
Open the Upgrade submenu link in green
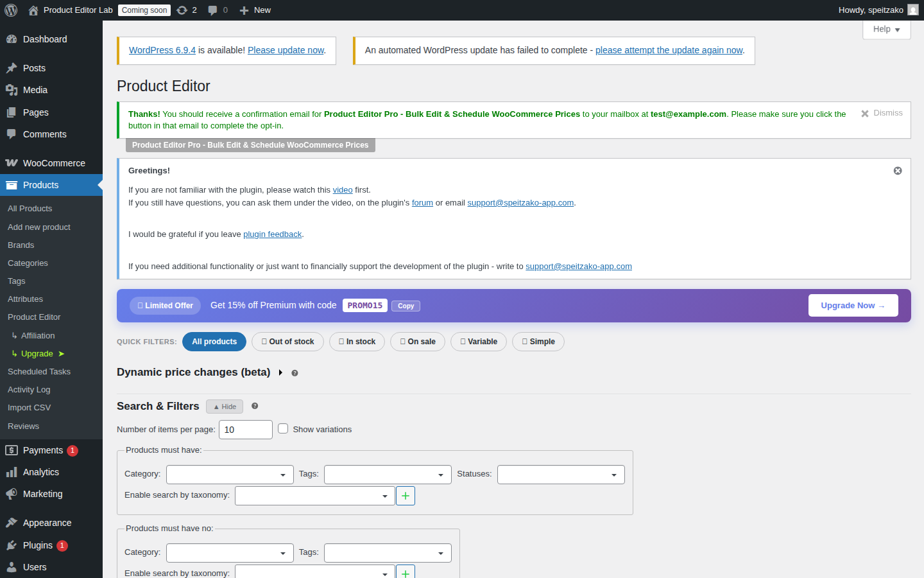point(38,354)
